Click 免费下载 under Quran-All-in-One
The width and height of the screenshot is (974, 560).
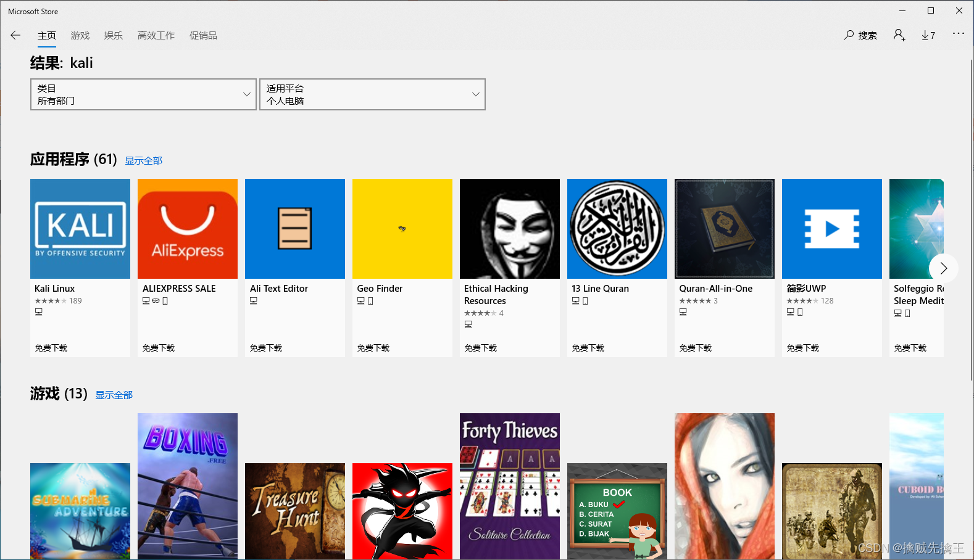click(696, 348)
